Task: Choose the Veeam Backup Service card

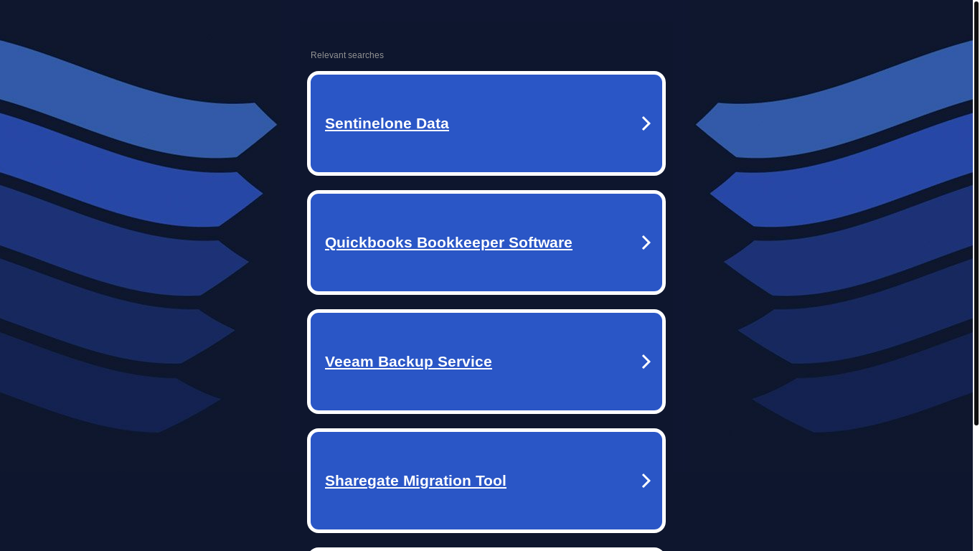Action: point(486,362)
